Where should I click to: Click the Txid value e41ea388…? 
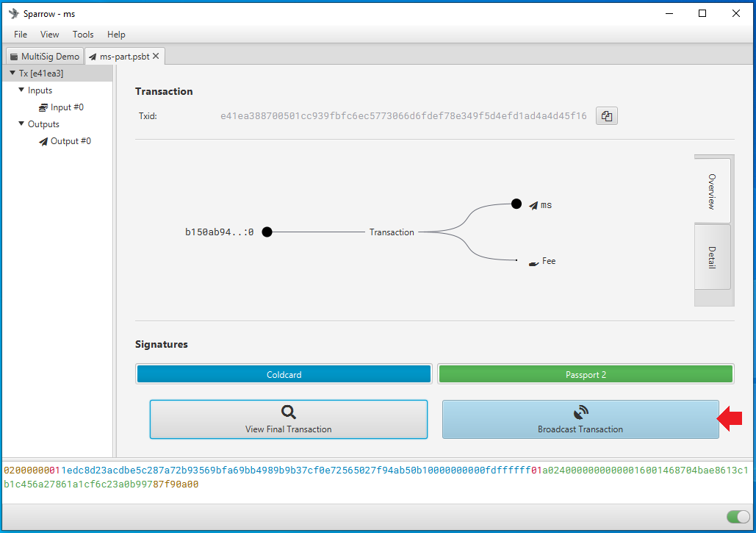pos(403,115)
